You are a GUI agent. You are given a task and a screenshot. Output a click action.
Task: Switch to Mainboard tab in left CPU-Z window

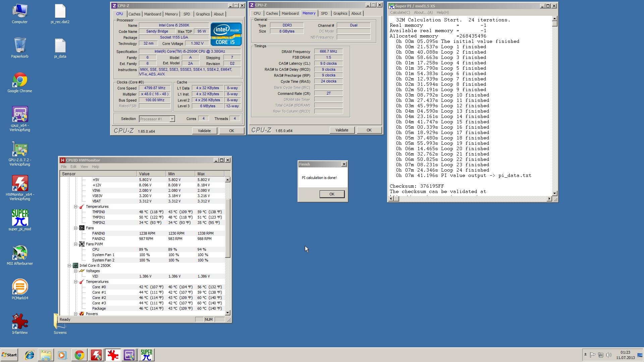click(x=153, y=14)
